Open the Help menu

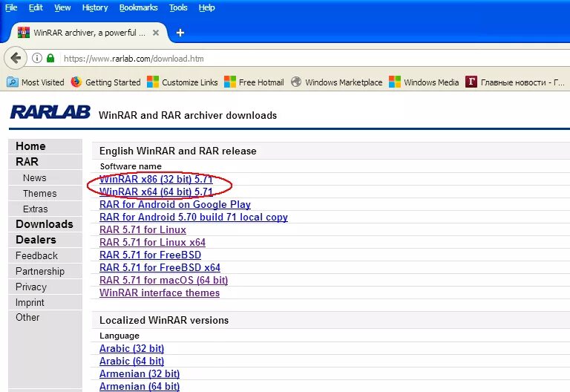(207, 7)
